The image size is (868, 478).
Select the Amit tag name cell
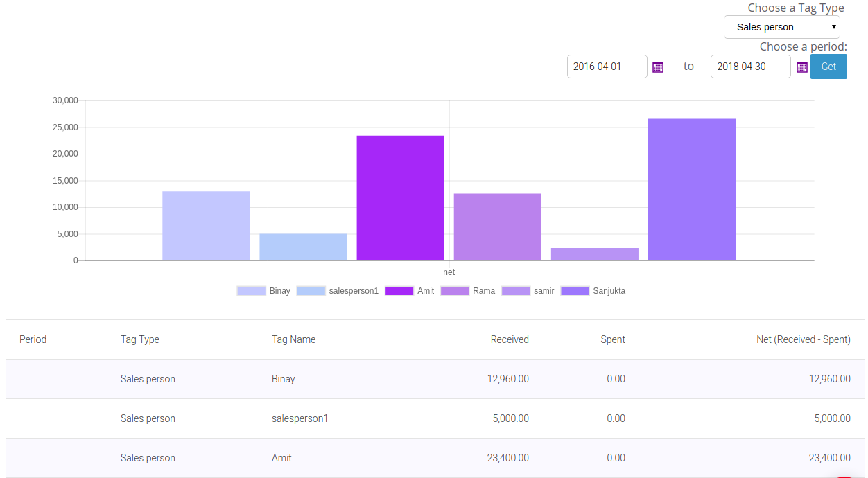pyautogui.click(x=282, y=458)
